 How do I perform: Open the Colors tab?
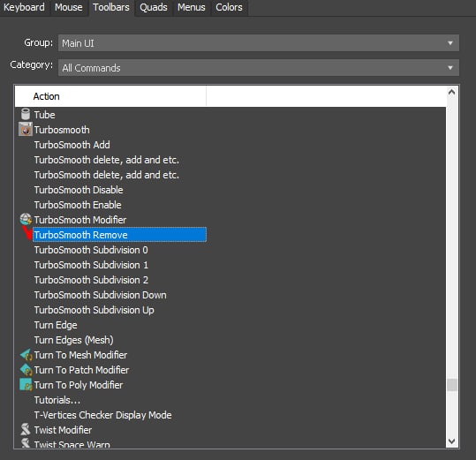click(229, 7)
